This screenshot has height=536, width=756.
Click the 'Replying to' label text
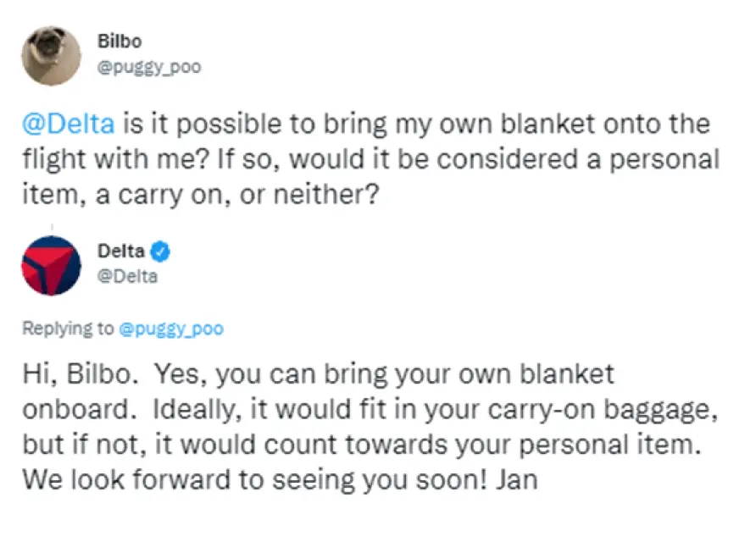[x=68, y=328]
